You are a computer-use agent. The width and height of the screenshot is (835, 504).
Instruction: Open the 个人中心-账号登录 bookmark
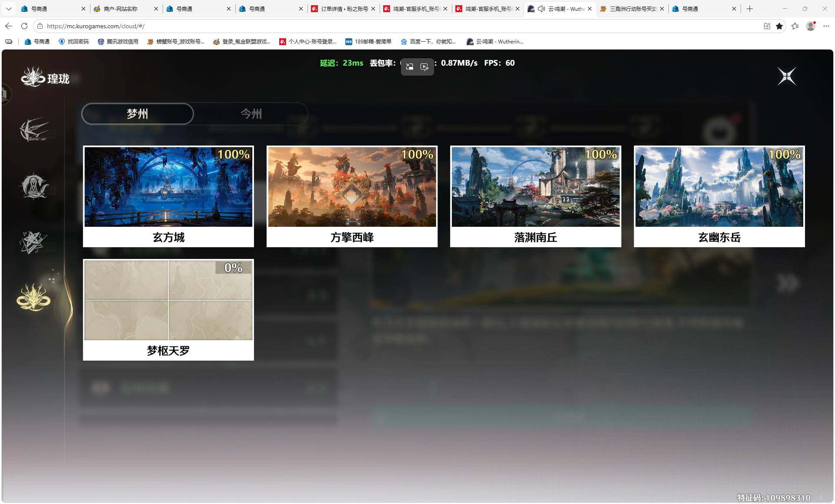[x=308, y=42]
